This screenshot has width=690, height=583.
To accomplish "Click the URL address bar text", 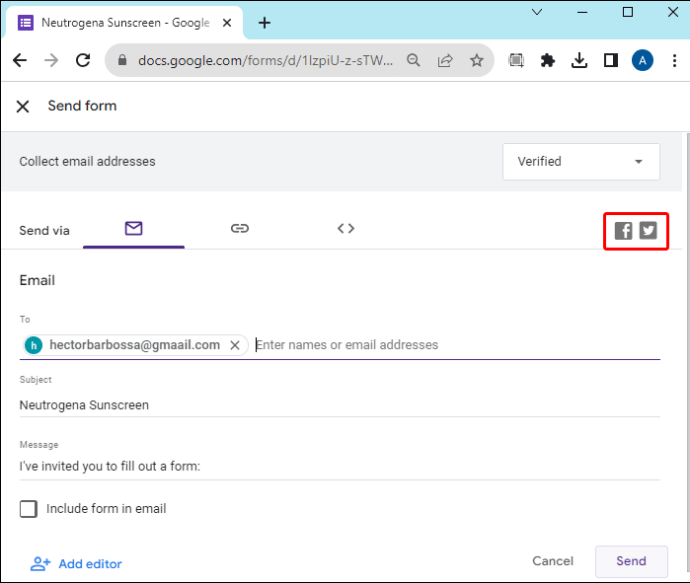I will (265, 60).
